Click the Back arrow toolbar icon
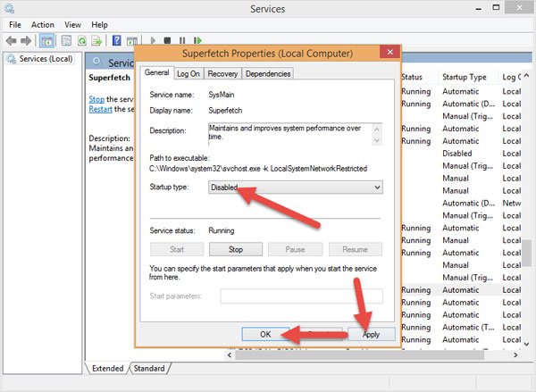536x392 pixels. pyautogui.click(x=12, y=41)
